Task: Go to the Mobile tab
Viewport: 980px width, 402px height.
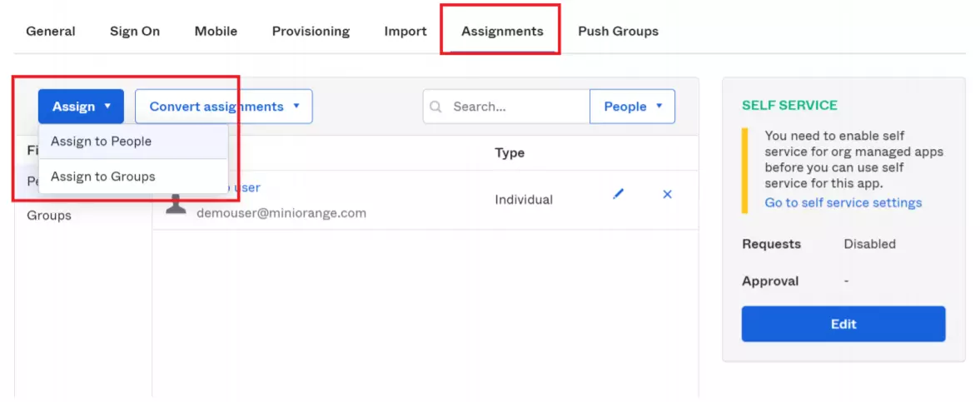Action: coord(216,31)
